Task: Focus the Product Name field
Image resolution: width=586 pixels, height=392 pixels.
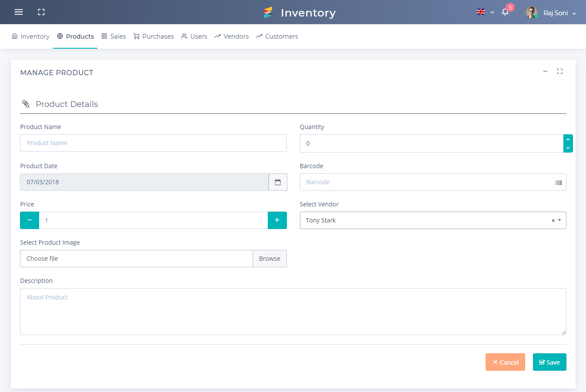Action: pyautogui.click(x=153, y=143)
